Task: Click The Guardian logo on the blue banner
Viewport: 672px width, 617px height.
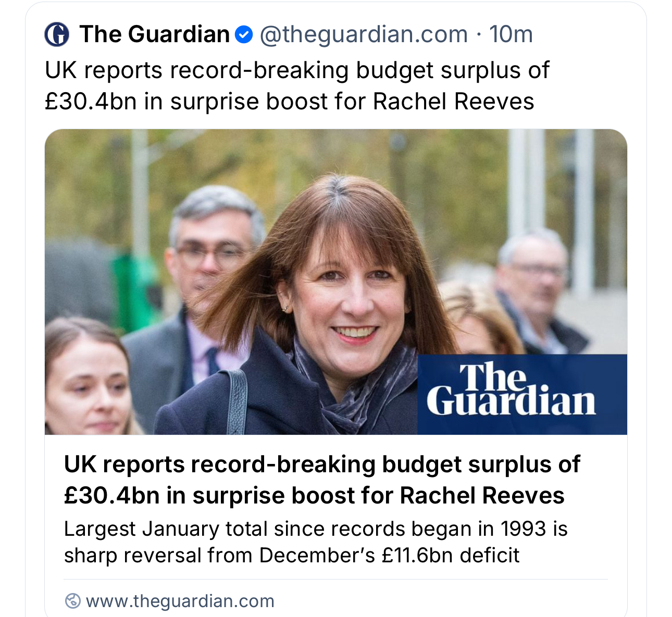Action: click(x=511, y=391)
